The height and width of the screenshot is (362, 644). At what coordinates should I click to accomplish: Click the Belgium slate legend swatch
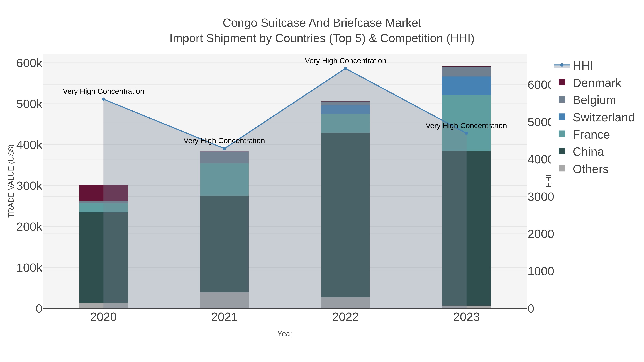click(x=562, y=99)
